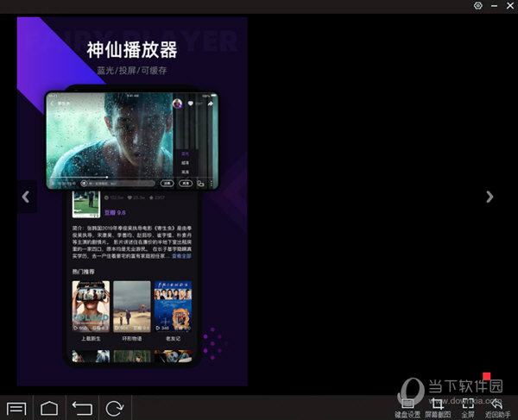Click the 热门推荐 section heading
518x420 pixels.
point(84,272)
